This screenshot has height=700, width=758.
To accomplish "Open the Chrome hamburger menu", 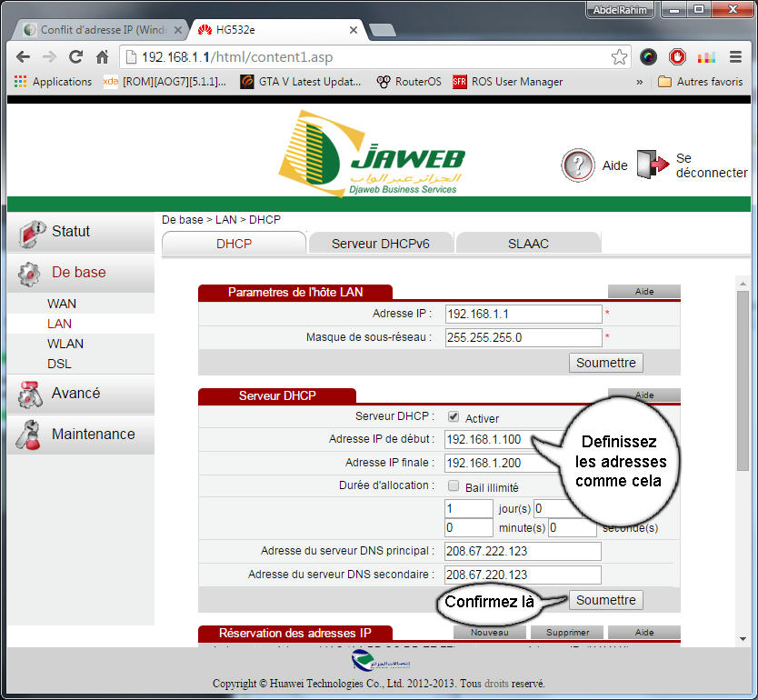I will (x=735, y=57).
